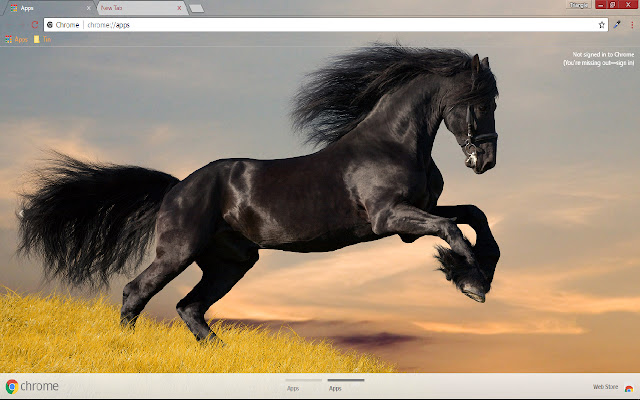Viewport: 640px width, 400px height.
Task: Open a new tab with the new-tab button
Action: (197, 9)
